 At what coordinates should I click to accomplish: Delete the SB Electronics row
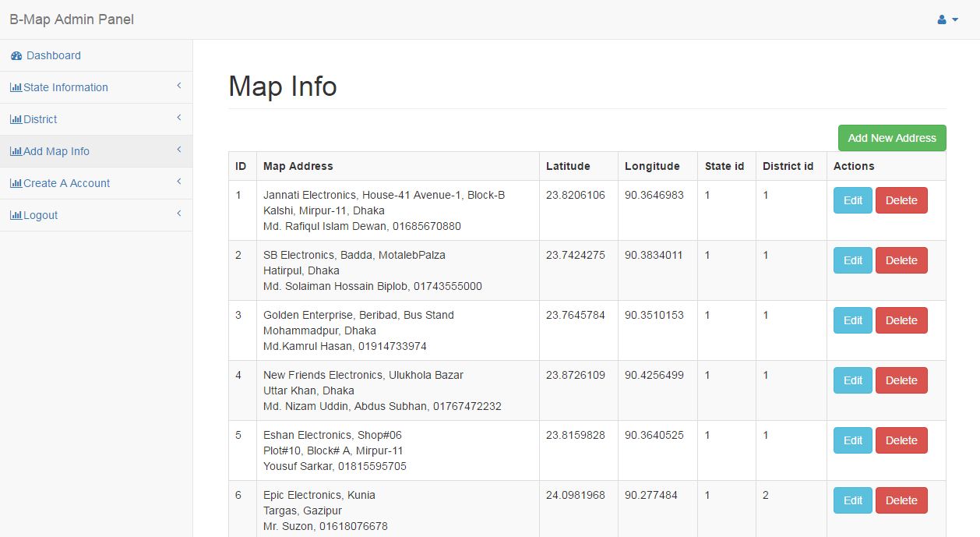[901, 260]
